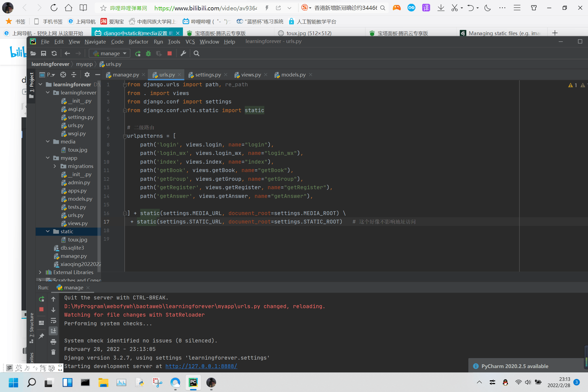Click the browser download arrow icon
The image size is (588, 392).
tap(441, 8)
